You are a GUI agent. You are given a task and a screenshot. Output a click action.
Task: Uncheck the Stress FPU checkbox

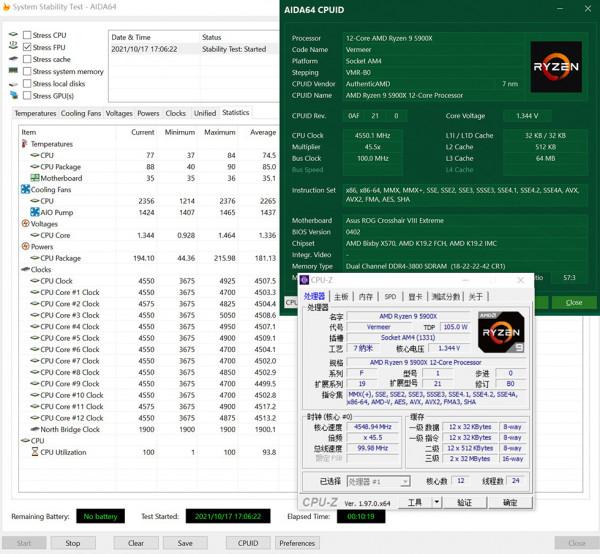(27, 47)
